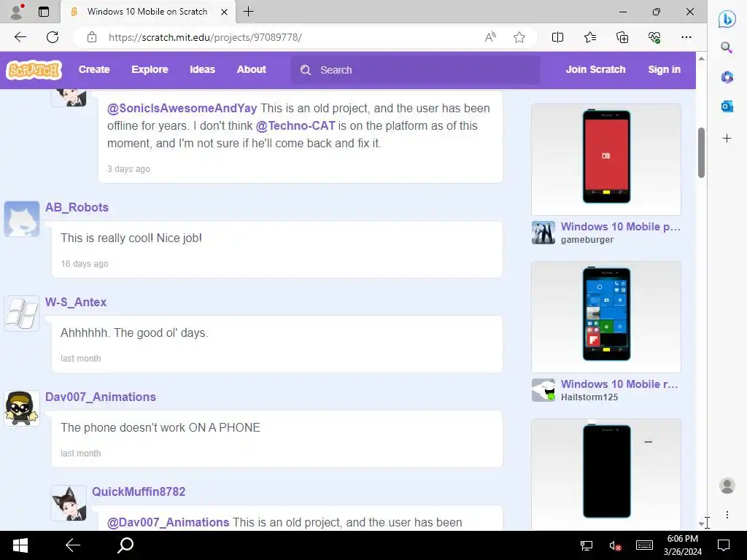Open red-screen phone remix thumbnail

tap(606, 159)
